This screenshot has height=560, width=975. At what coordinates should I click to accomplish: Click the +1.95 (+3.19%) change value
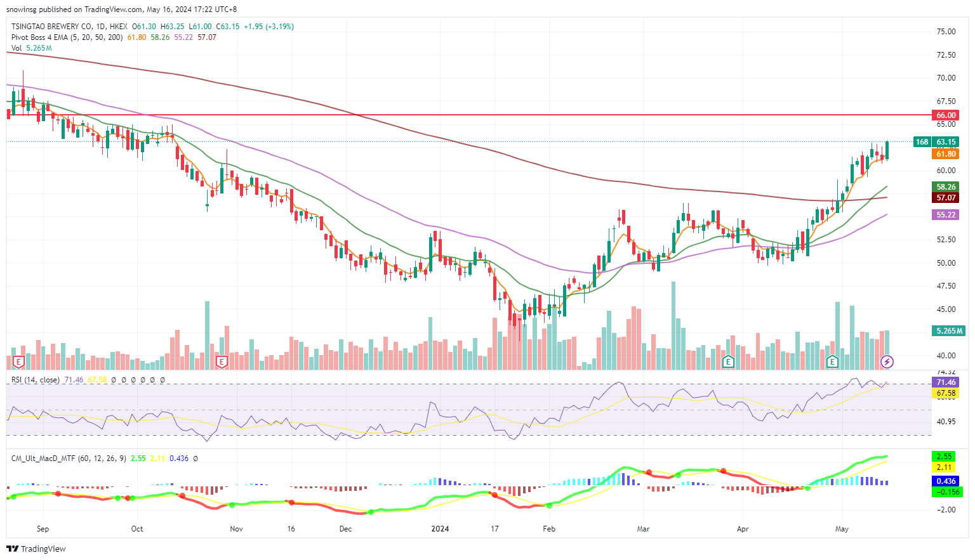coord(269,27)
